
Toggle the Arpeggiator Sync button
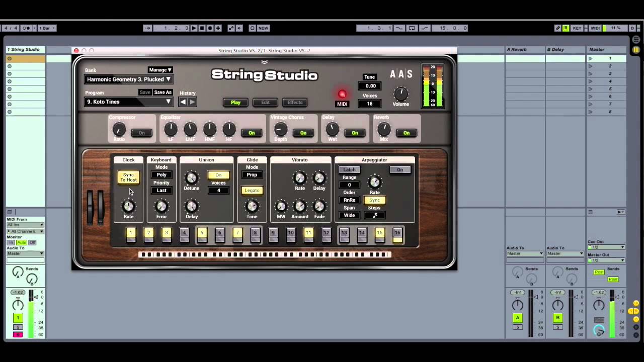374,200
